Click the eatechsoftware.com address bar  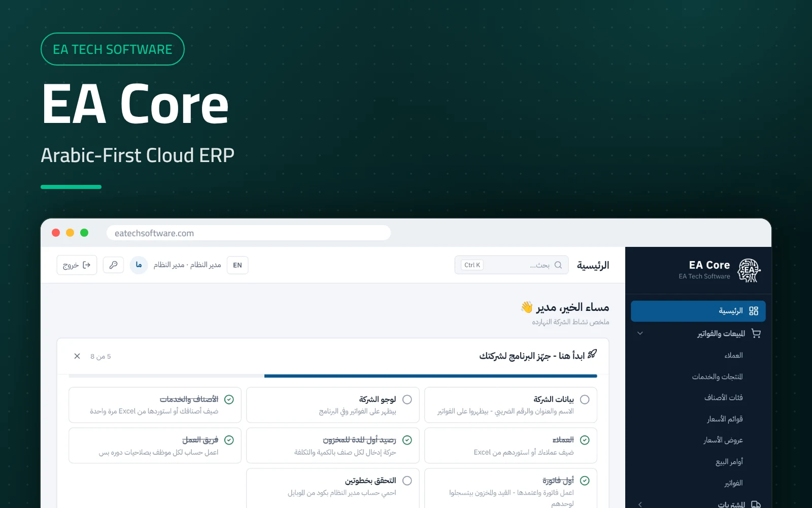point(249,233)
